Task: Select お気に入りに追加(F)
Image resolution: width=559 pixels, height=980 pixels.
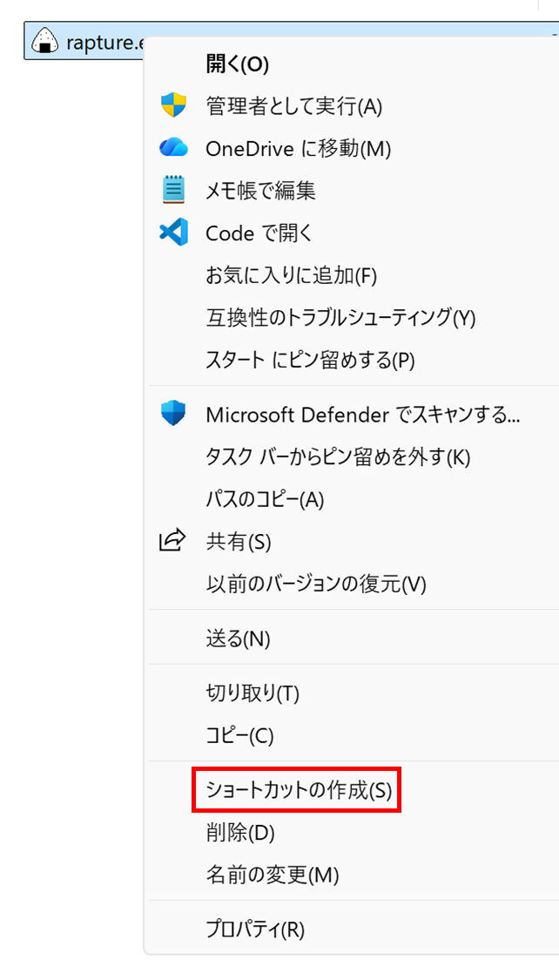Action: coord(291,275)
